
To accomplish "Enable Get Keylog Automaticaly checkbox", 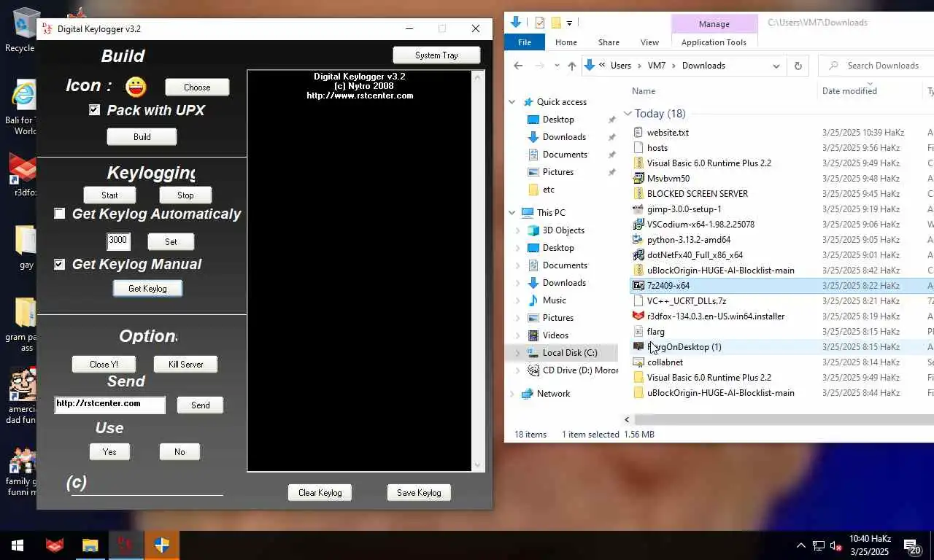I will point(59,214).
